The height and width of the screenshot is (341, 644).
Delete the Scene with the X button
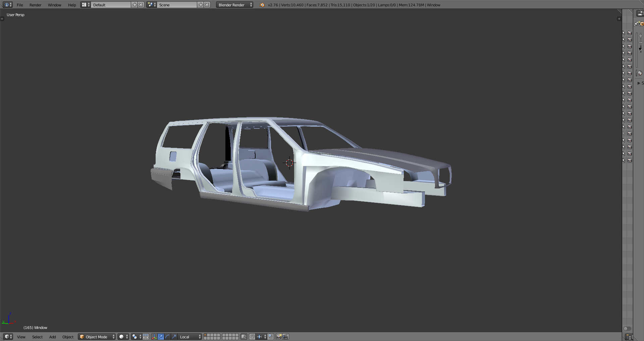[x=207, y=5]
